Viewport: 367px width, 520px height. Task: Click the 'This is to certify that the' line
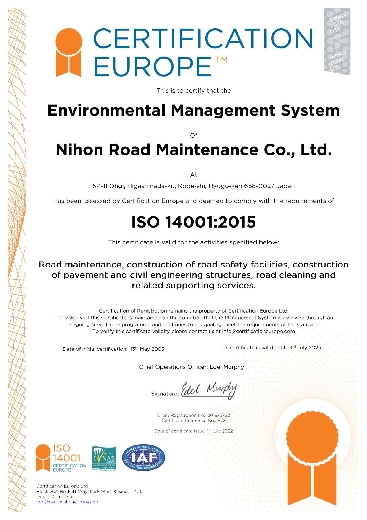(x=194, y=90)
